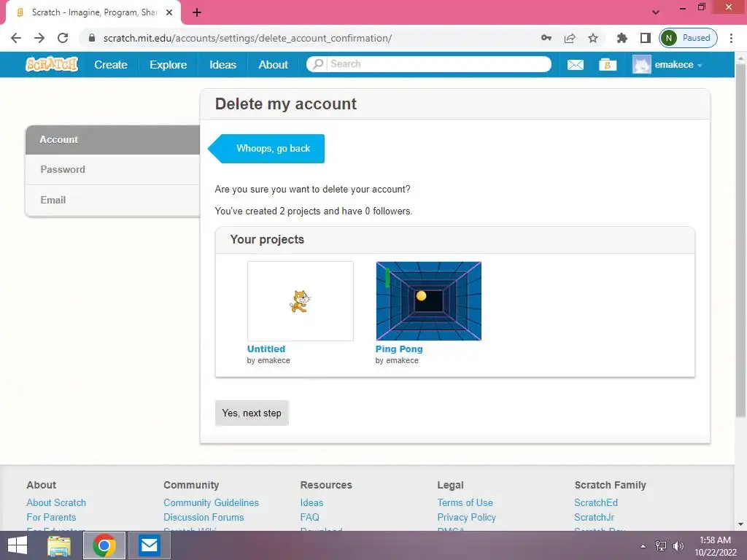
Task: Click the search magnifier icon
Action: pos(318,64)
